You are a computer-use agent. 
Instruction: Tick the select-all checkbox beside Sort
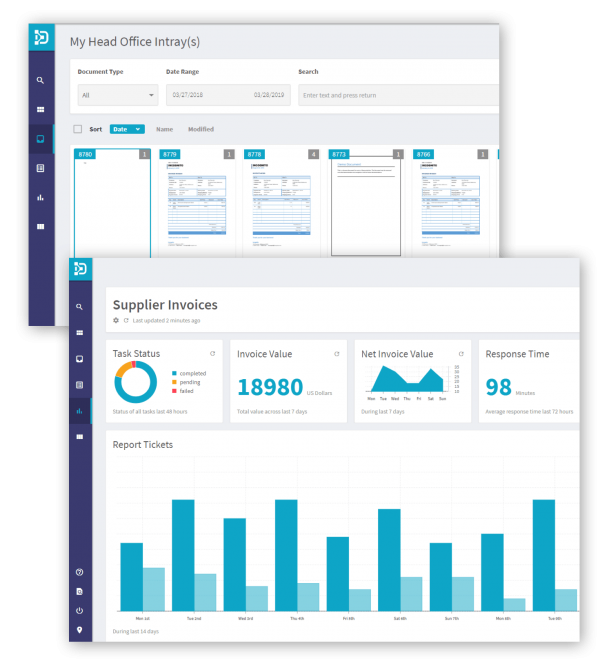click(78, 129)
